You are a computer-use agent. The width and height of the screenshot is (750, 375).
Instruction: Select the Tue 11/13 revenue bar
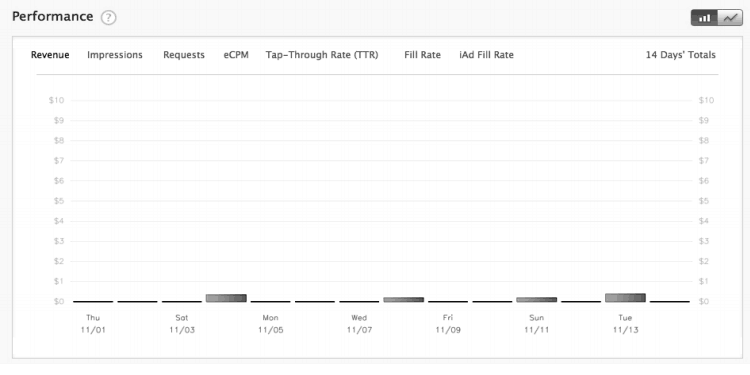625,298
